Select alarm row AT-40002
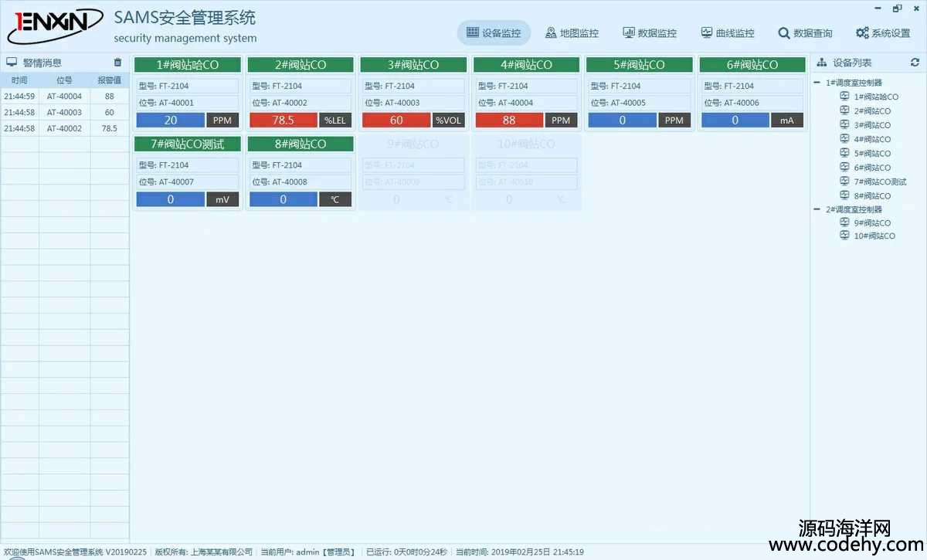Viewport: 927px width, 560px height. (64, 128)
